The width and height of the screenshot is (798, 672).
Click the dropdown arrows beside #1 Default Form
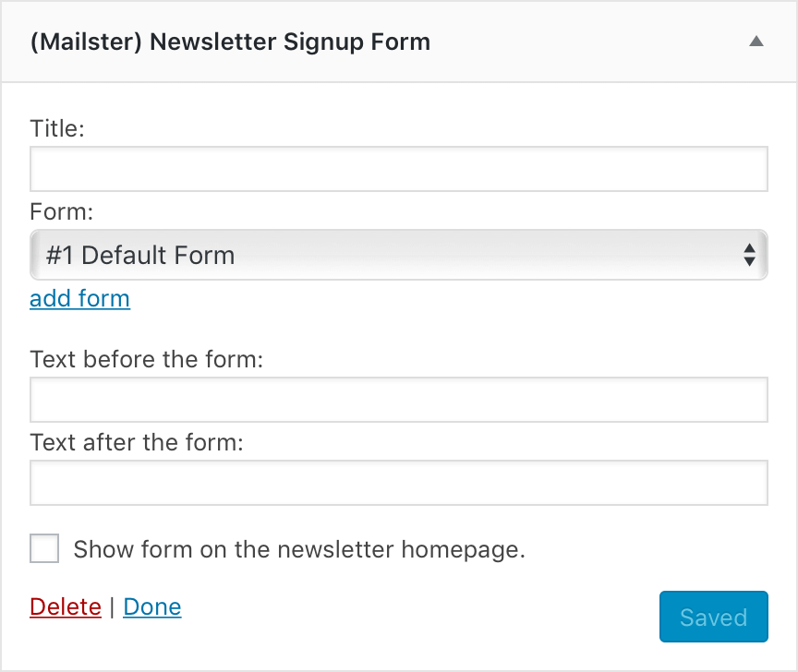(750, 255)
